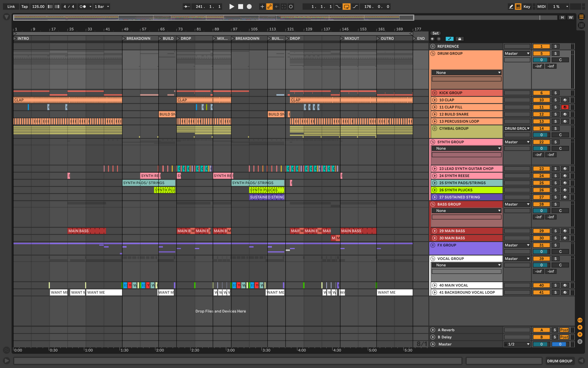This screenshot has width=588, height=368.
Task: Click the W optimize width button
Action: [x=571, y=17]
